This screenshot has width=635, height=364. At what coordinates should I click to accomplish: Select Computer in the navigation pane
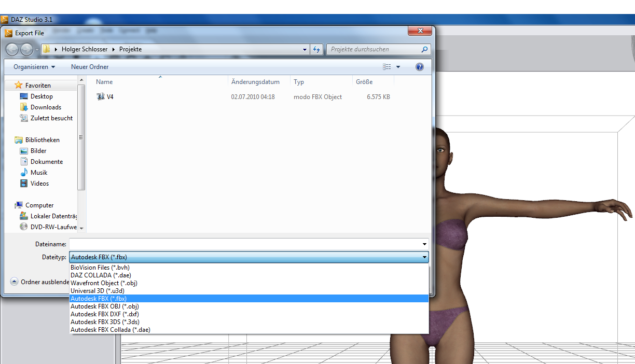pyautogui.click(x=39, y=205)
